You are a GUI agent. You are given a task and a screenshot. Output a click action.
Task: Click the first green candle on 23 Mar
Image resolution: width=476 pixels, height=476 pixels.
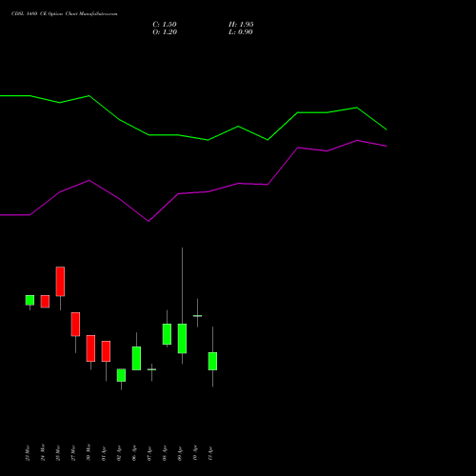pos(30,300)
